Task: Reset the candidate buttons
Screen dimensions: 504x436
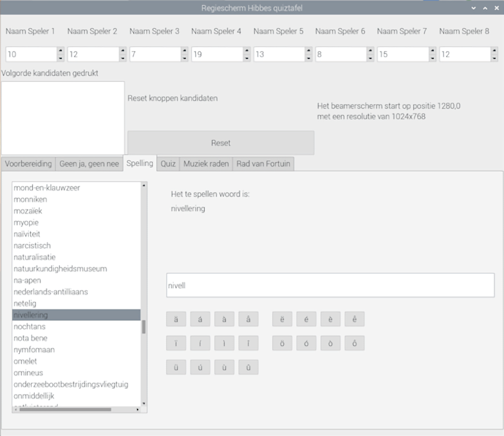Action: click(x=220, y=143)
